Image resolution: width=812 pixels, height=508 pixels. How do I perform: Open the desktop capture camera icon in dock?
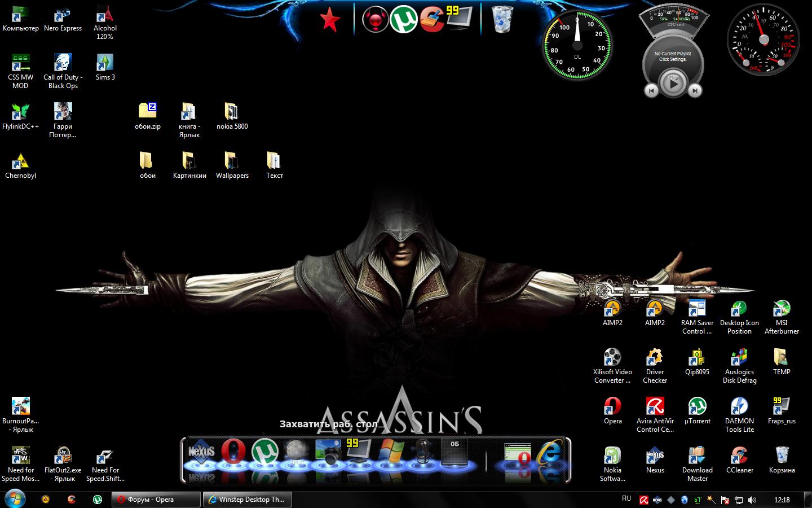(328, 453)
